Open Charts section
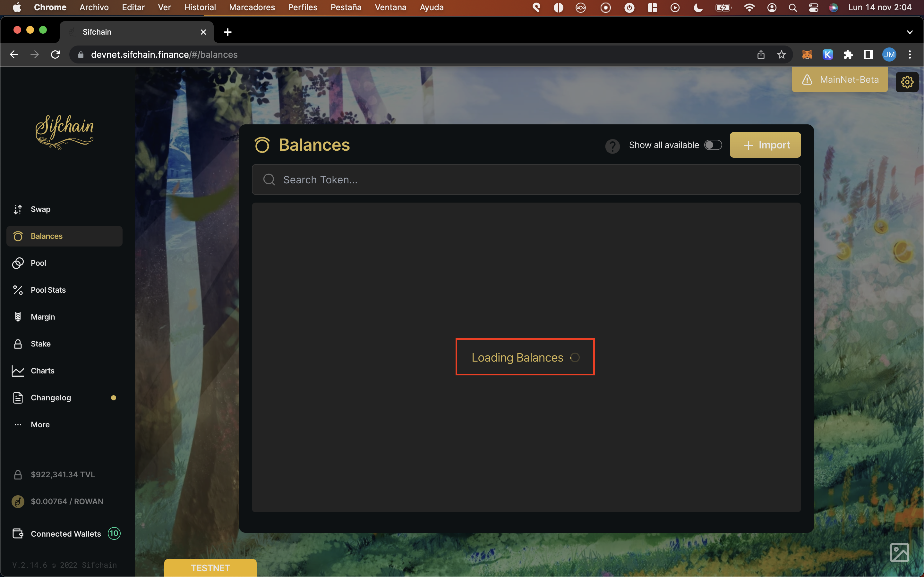Screen dimensions: 924x577 [43, 370]
